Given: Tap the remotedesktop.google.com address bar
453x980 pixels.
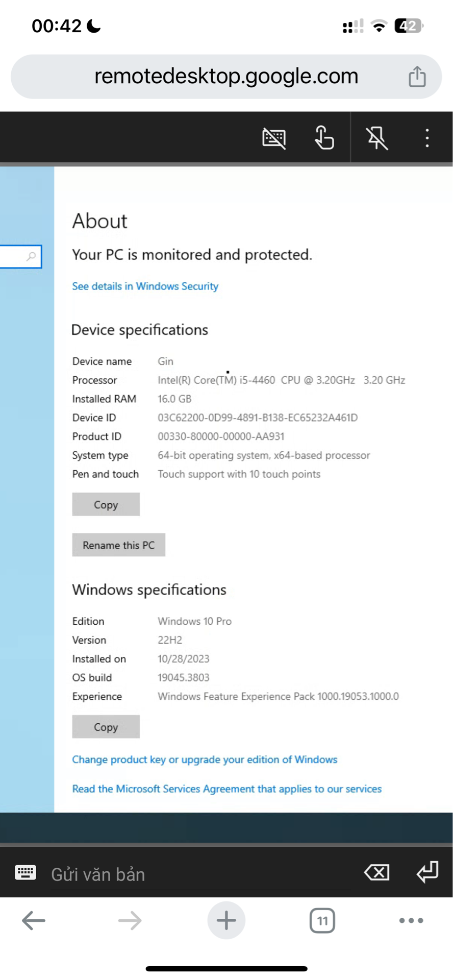Looking at the screenshot, I should (x=226, y=77).
